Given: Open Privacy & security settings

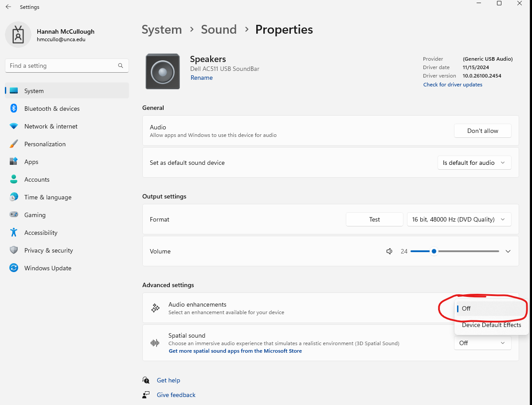Looking at the screenshot, I should point(48,250).
